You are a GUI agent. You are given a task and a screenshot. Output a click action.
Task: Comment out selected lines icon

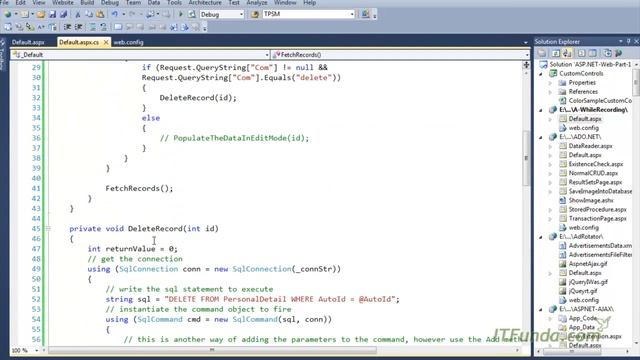pyautogui.click(x=93, y=27)
